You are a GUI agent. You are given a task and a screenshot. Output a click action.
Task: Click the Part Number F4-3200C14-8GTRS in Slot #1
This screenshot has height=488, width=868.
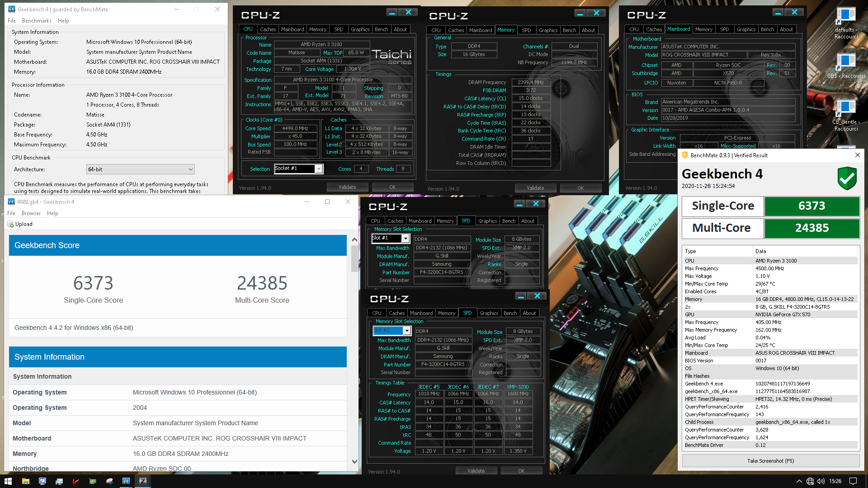pyautogui.click(x=442, y=272)
